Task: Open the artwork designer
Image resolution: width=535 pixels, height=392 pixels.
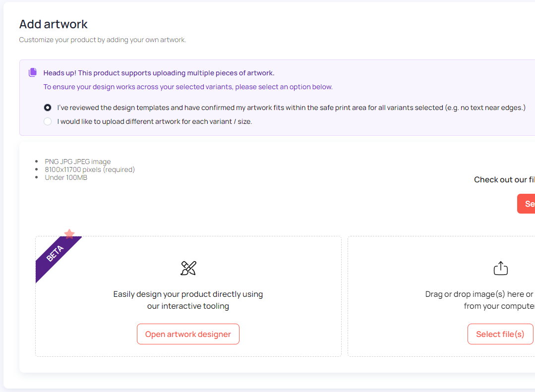Action: (188, 334)
